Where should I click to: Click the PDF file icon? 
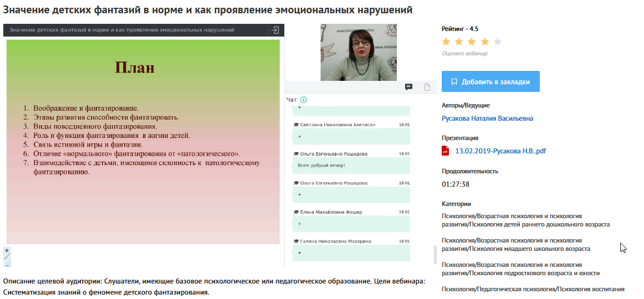pyautogui.click(x=445, y=151)
